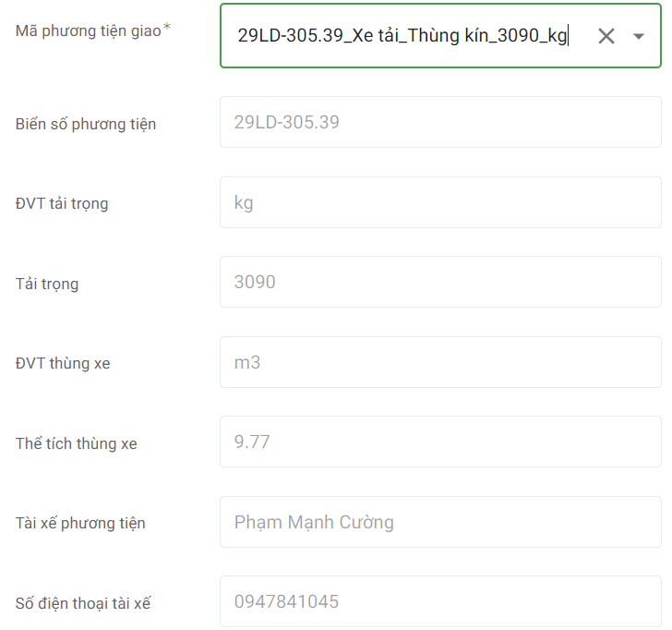Click the Biển số phương tiện label

tap(86, 124)
